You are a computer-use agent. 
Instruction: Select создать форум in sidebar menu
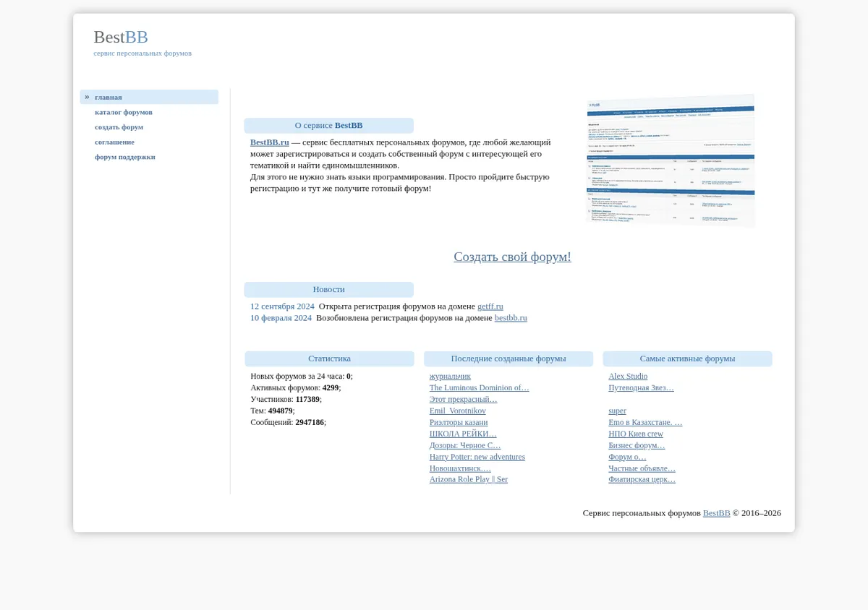tap(119, 127)
